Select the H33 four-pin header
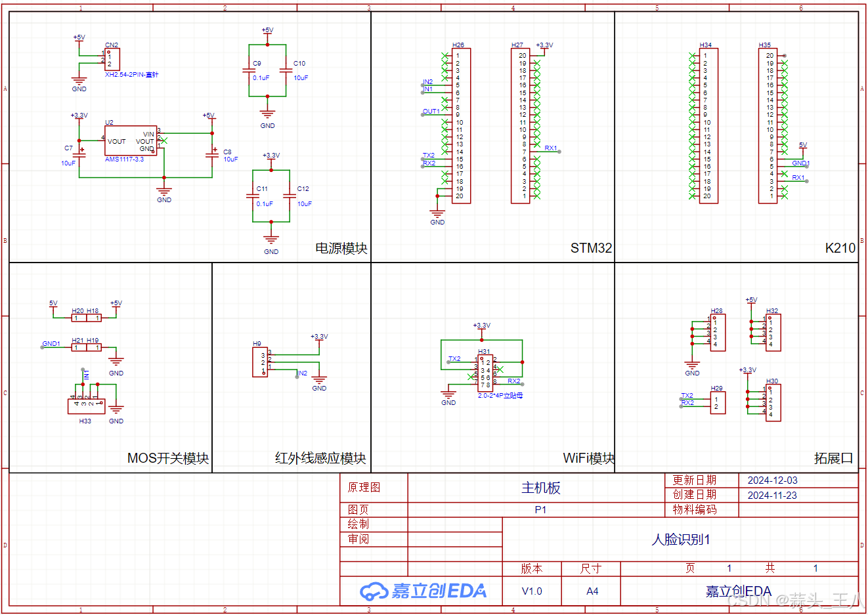Viewport: 868px width, 615px height. coord(86,406)
